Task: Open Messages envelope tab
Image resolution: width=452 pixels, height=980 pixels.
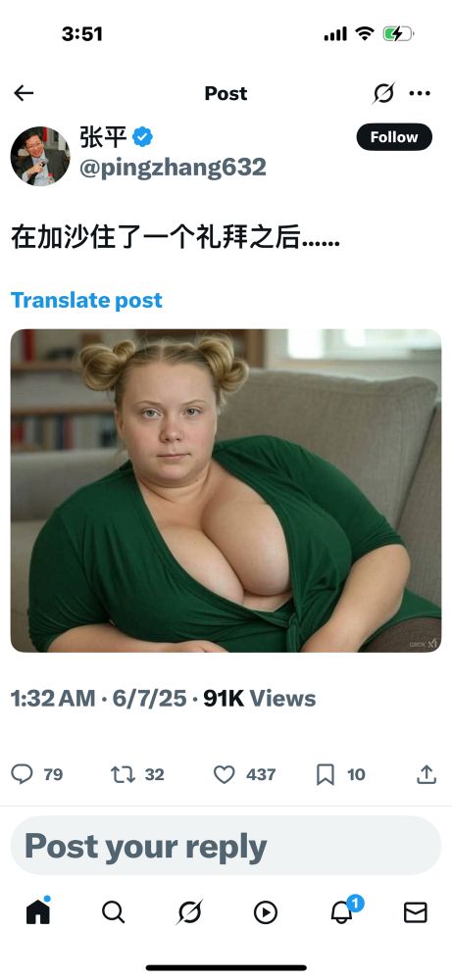Action: [x=416, y=912]
